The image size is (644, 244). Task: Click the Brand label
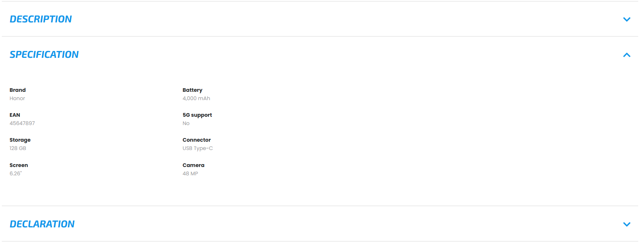tap(18, 90)
